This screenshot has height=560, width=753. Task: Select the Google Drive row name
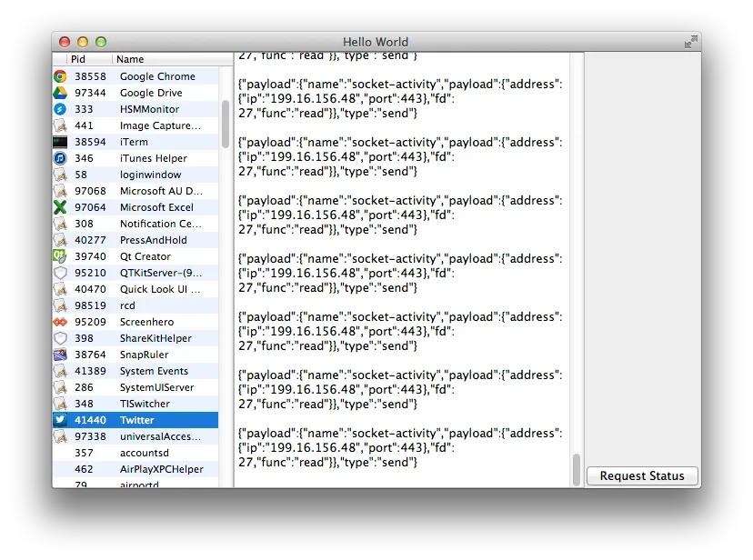[151, 93]
